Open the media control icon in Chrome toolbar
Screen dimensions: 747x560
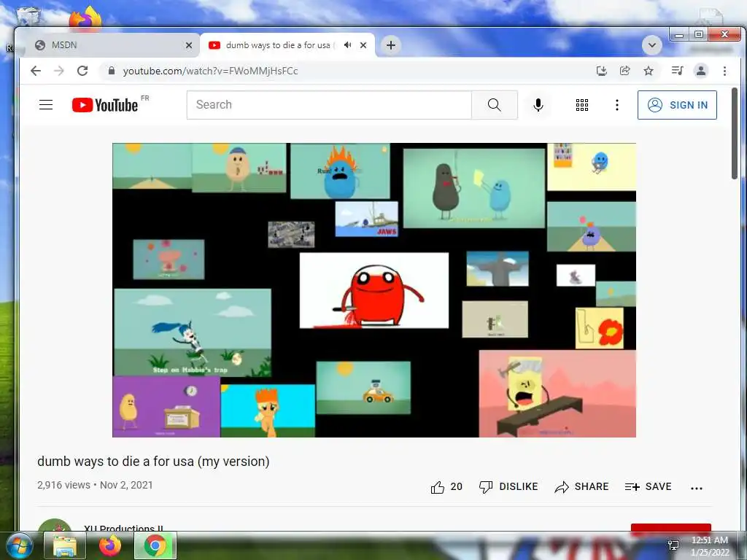coord(677,71)
